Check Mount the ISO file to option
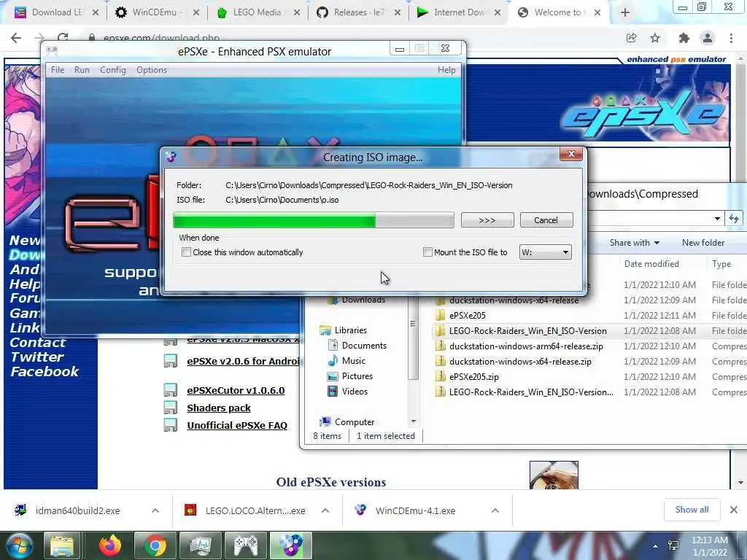The width and height of the screenshot is (747, 560). [x=427, y=252]
